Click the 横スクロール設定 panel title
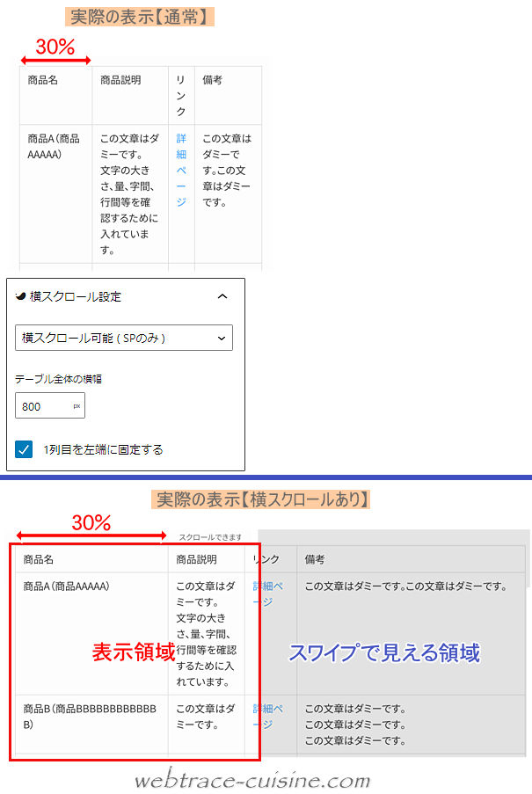 point(76,296)
